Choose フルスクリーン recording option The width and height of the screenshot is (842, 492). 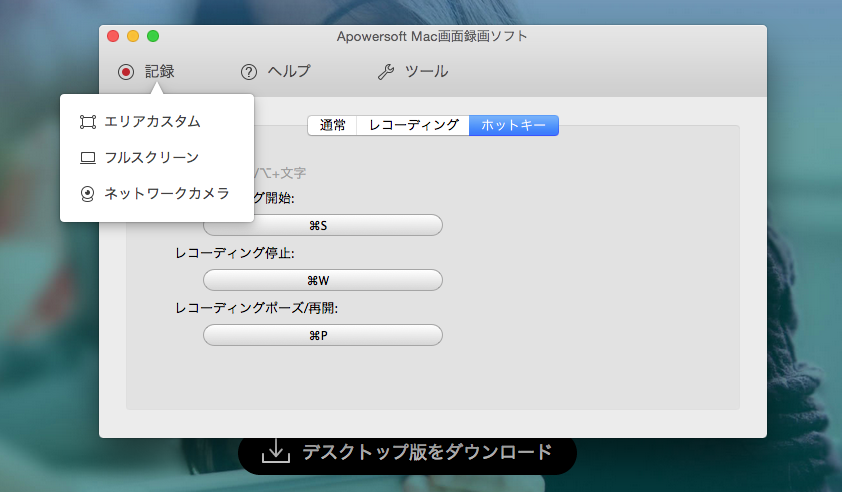click(151, 157)
